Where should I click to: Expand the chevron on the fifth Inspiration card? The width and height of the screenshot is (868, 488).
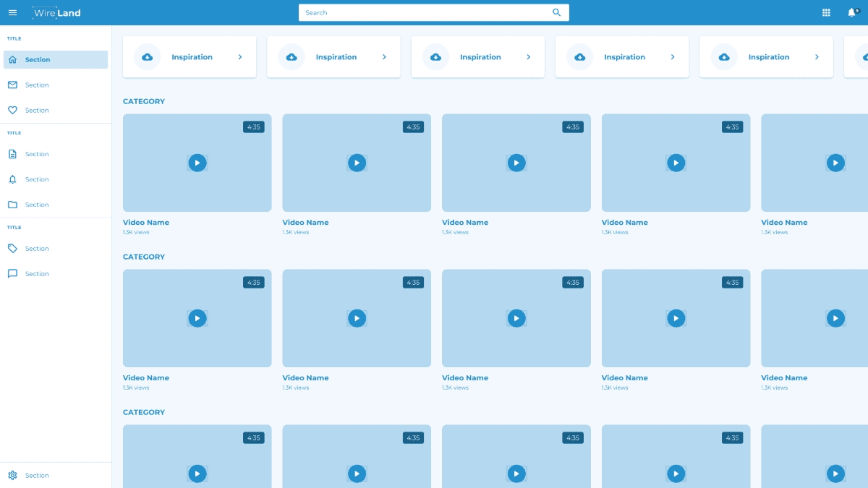(817, 57)
